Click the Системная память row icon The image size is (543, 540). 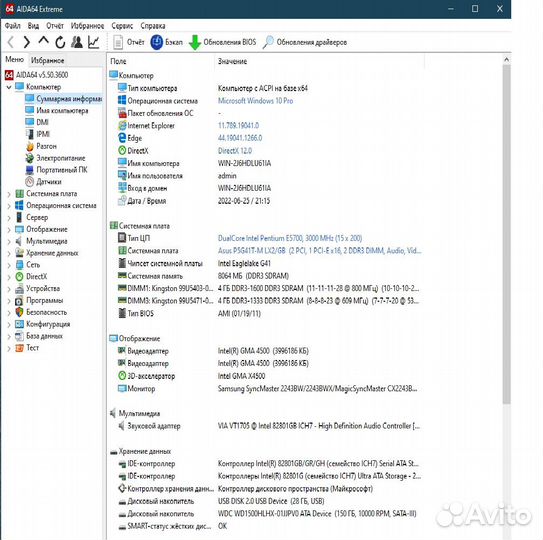[122, 276]
